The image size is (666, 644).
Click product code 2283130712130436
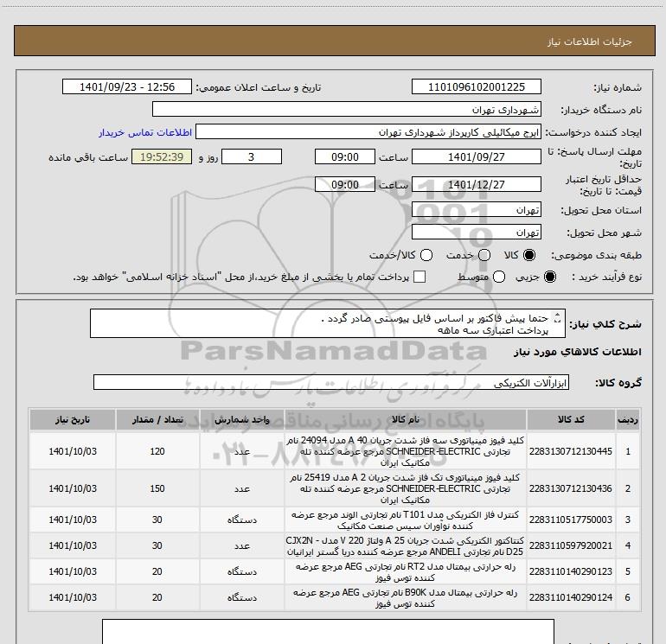point(571,488)
